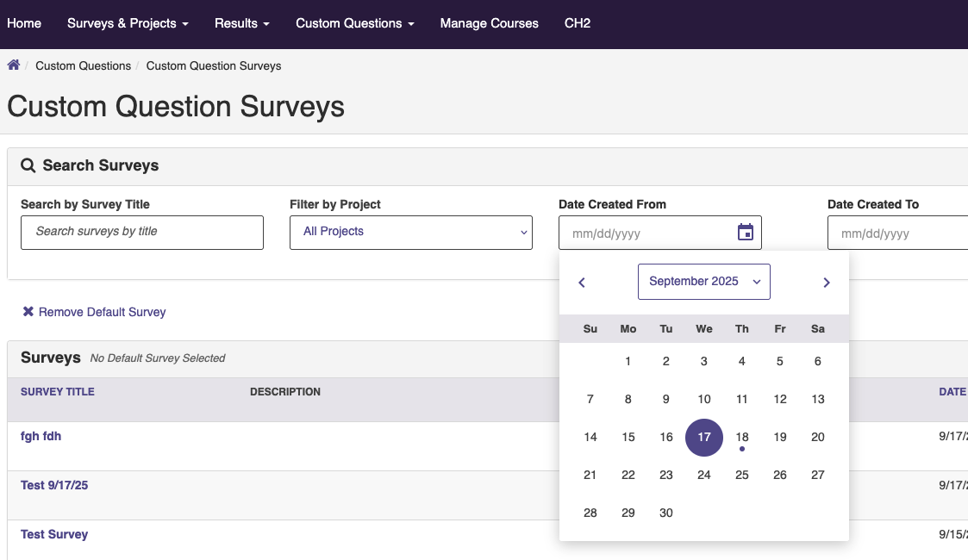The image size is (968, 560).
Task: Select September 17 in the calendar
Action: click(x=703, y=438)
